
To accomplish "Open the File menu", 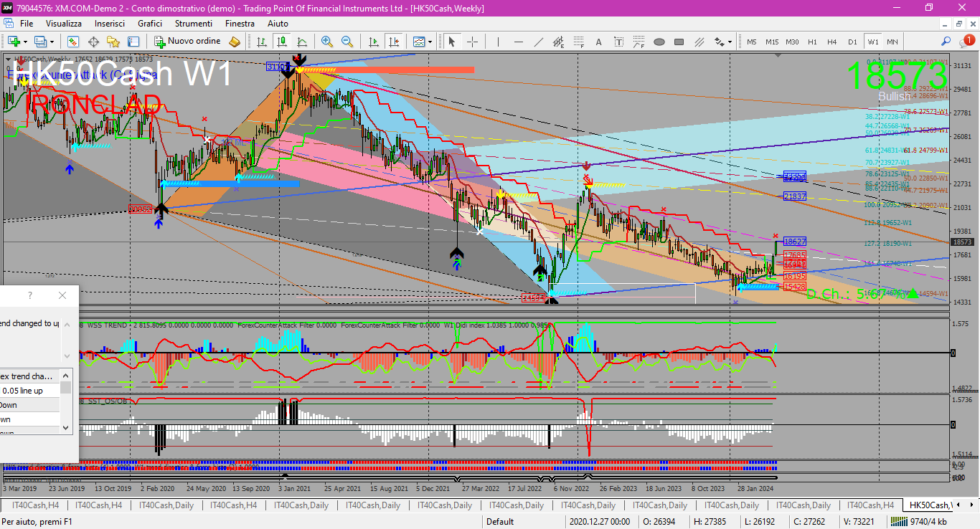I will tap(27, 24).
